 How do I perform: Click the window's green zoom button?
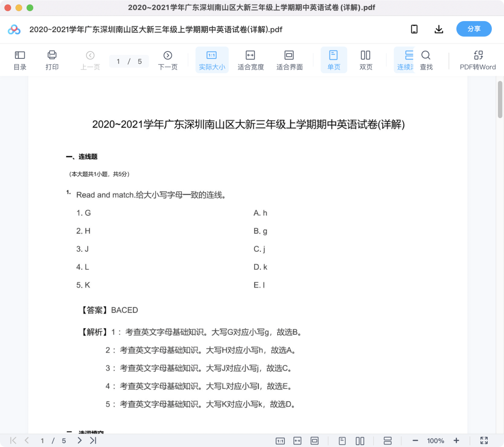pyautogui.click(x=30, y=8)
